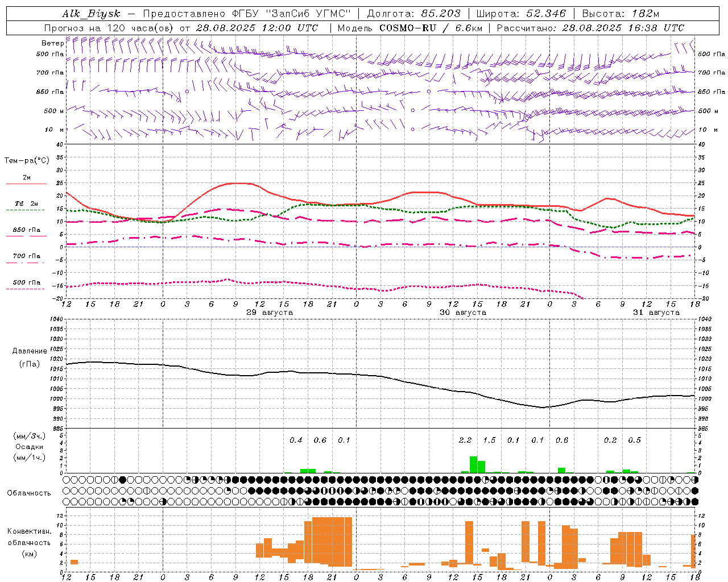Screen dimensions: 728x582
Task: Click the Конвективн. convective cloud label
Action: [29, 531]
